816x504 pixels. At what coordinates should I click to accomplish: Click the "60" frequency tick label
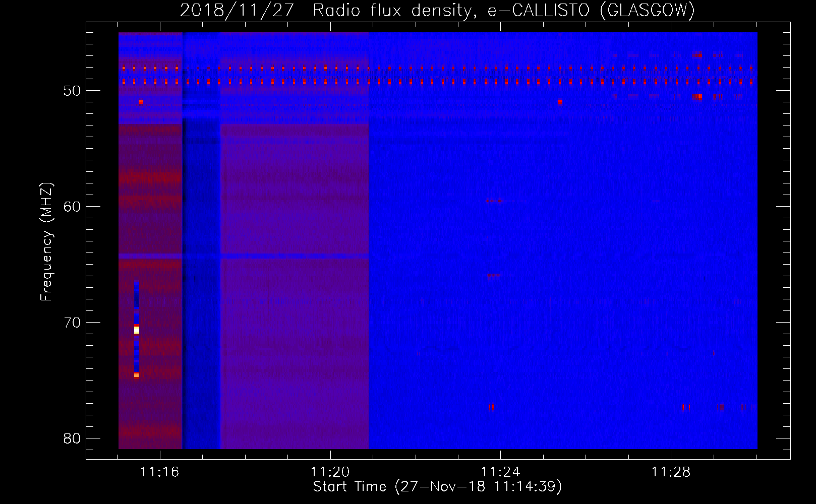72,207
